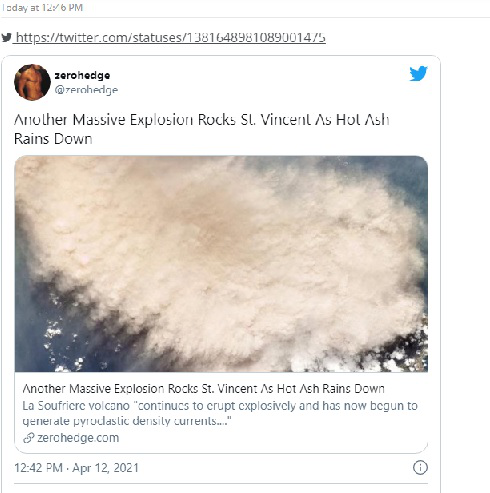Click the zerohedge profile avatar

pos(32,82)
